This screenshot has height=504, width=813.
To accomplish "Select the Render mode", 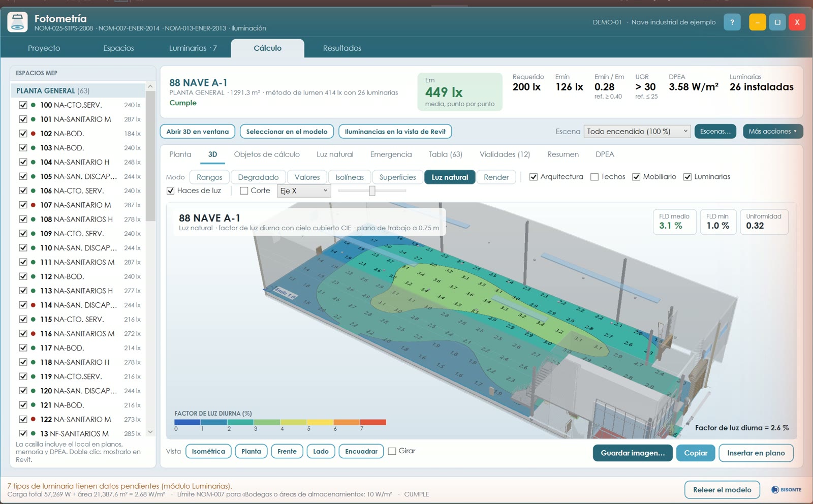I will click(496, 177).
